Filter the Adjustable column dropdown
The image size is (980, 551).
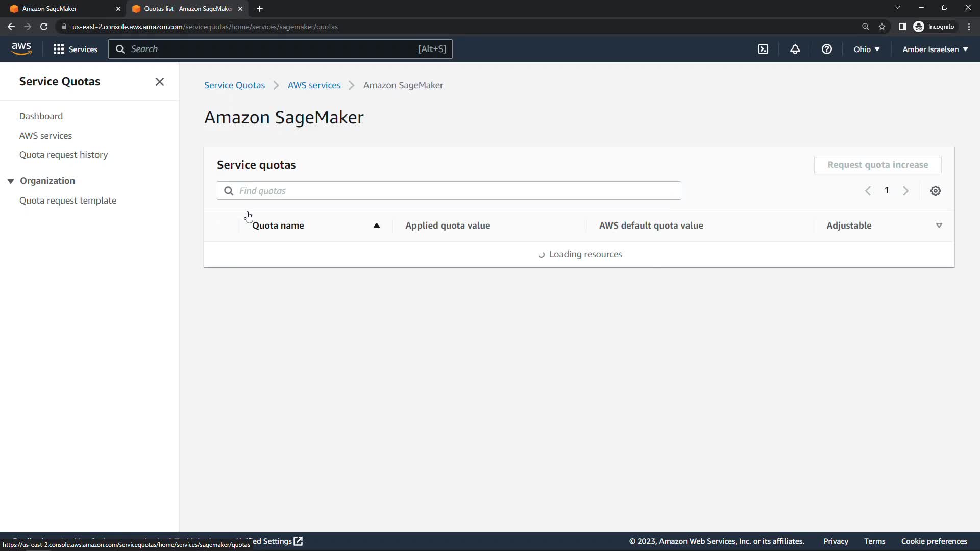(x=938, y=226)
